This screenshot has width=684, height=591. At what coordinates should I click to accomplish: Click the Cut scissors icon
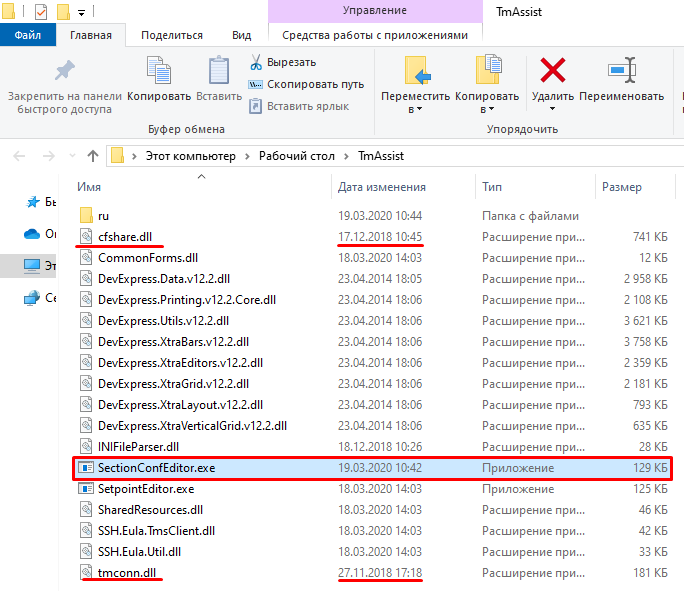pyautogui.click(x=257, y=62)
